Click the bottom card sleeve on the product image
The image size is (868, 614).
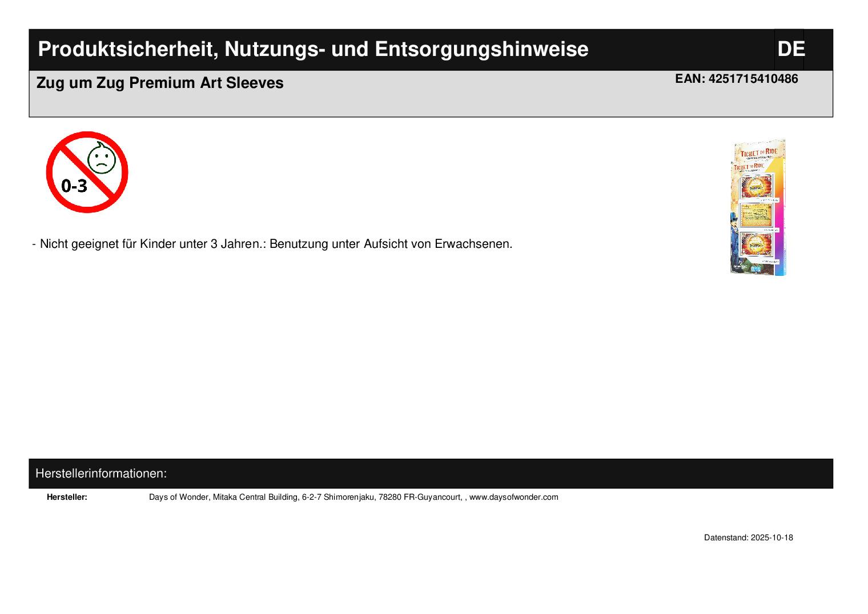coord(756,244)
